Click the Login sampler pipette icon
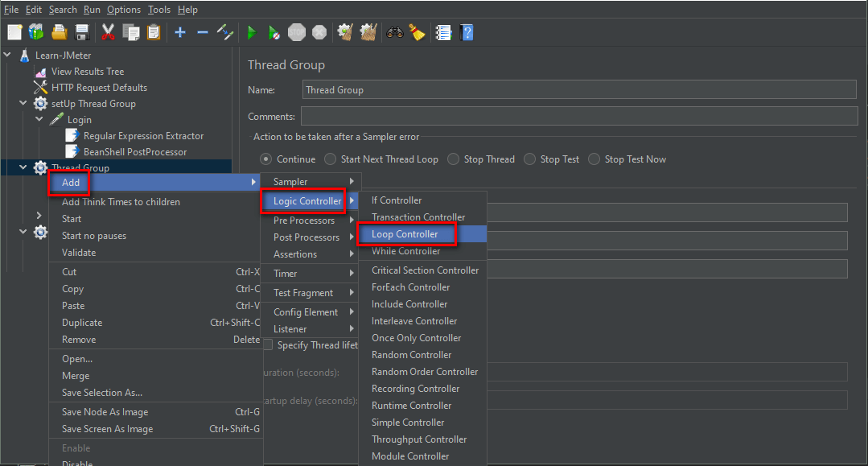 coord(56,120)
